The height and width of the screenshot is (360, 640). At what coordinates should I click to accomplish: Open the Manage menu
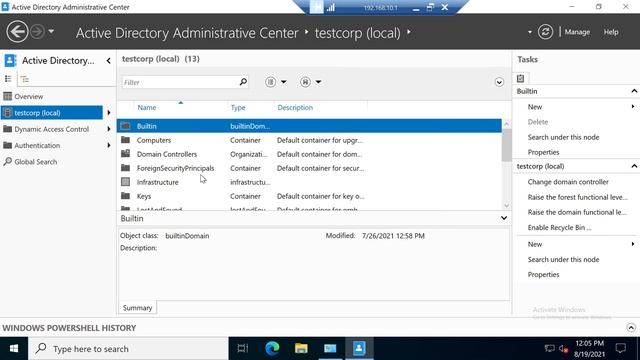point(577,32)
